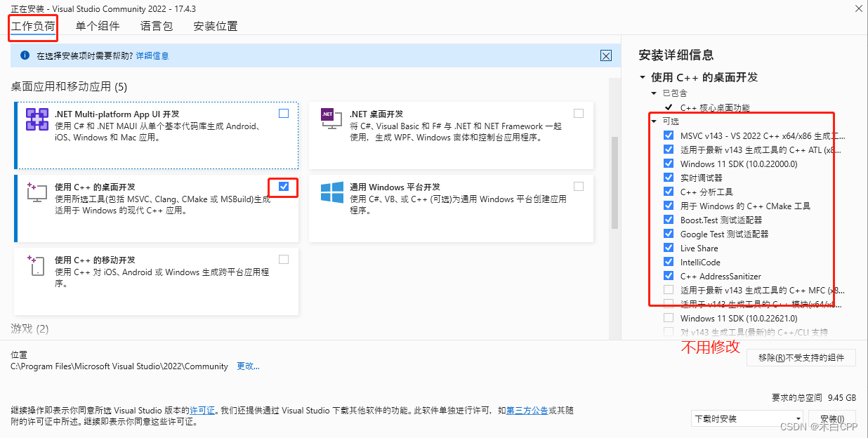Switch to the 单个组件 tab
The height and width of the screenshot is (438, 868).
click(x=98, y=27)
